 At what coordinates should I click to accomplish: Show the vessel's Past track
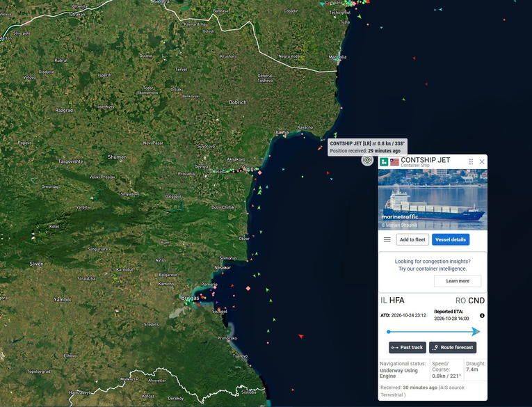tap(407, 347)
